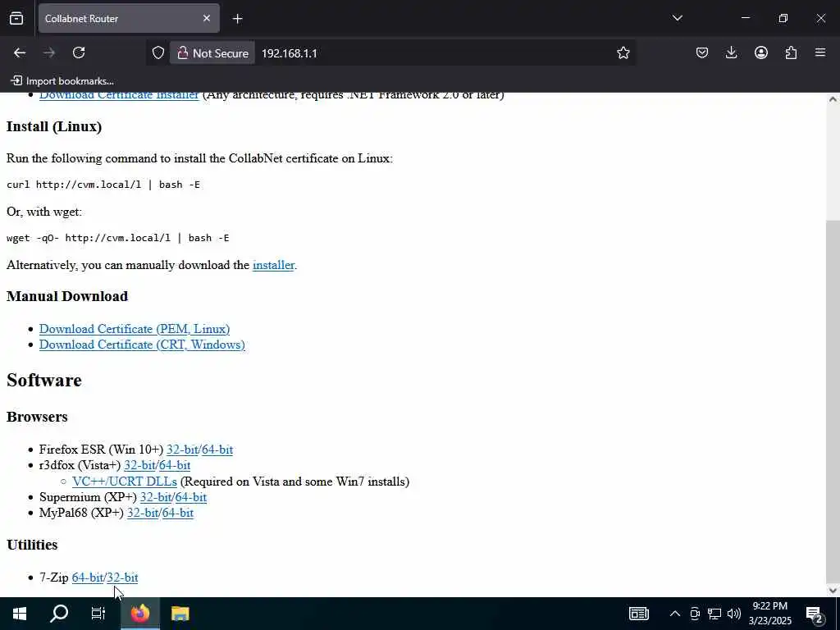Click the curl install command text

click(103, 185)
